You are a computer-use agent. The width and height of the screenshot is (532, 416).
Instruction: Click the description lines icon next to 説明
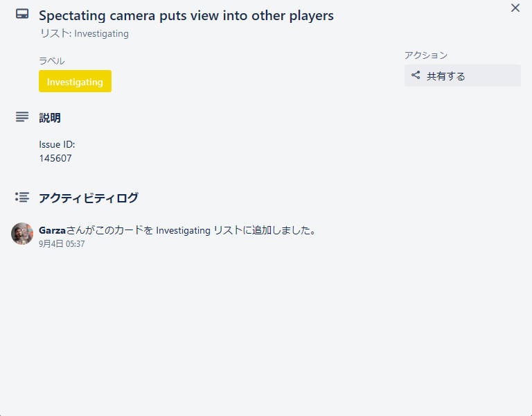(x=22, y=117)
